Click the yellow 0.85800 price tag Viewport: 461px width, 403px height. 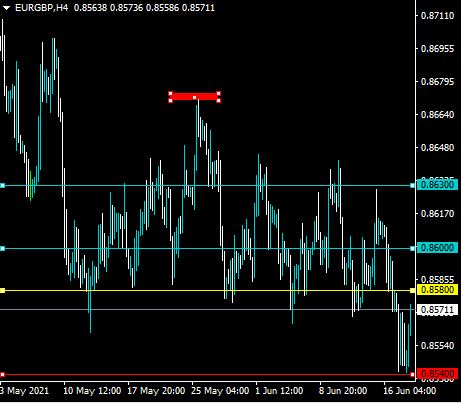click(437, 290)
